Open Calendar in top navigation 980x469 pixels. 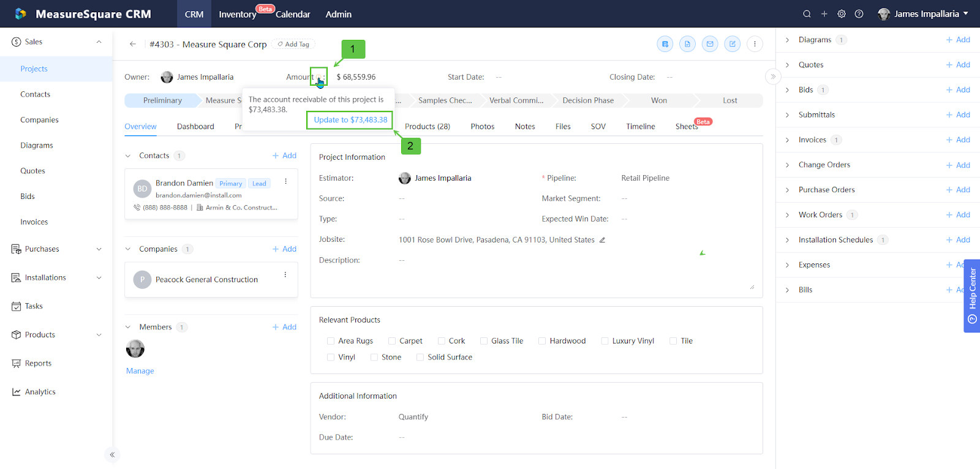[293, 14]
